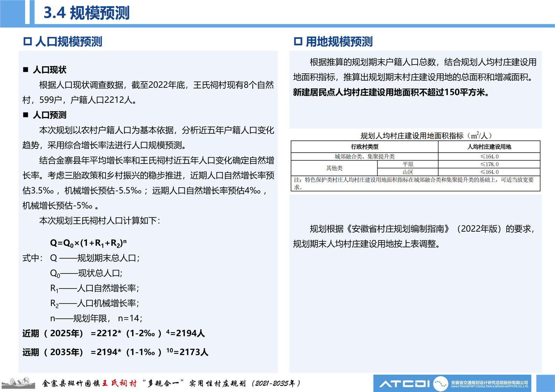The height and width of the screenshot is (392, 555).
Task: Click the company name 安徽省交通规划设计研究总院股份有限公司
Action: (x=490, y=383)
